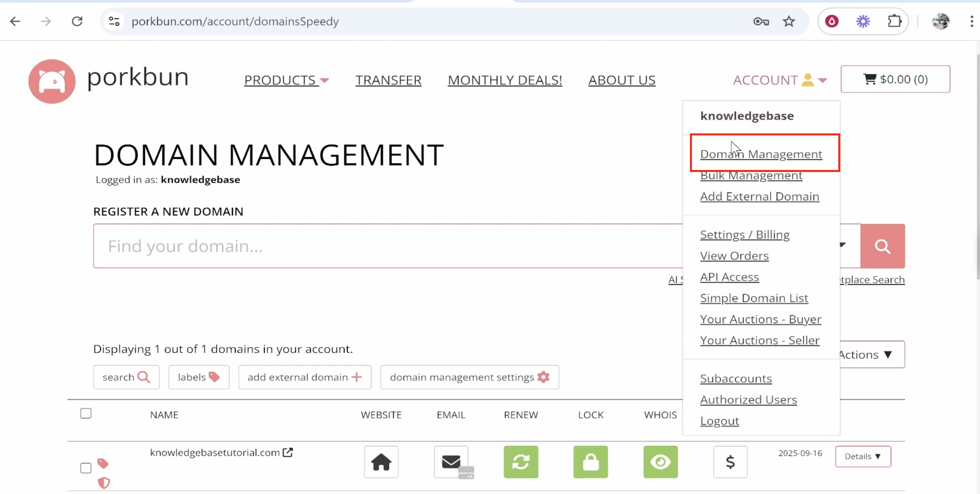Viewport: 980px width, 494px height.
Task: Open the shopping cart showing $0.00
Action: tap(895, 79)
